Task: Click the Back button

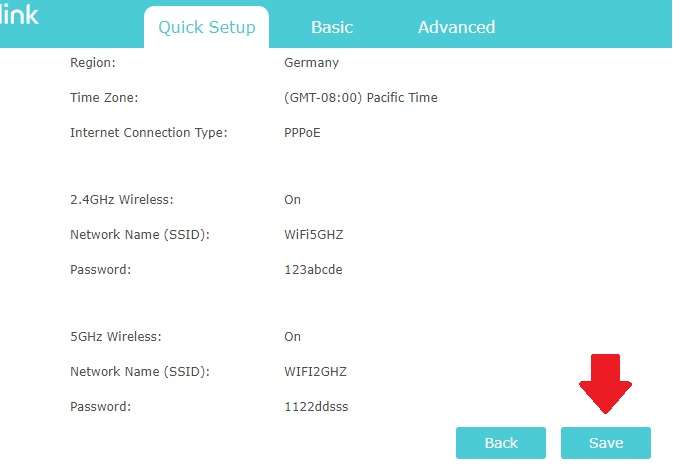Action: (x=501, y=443)
